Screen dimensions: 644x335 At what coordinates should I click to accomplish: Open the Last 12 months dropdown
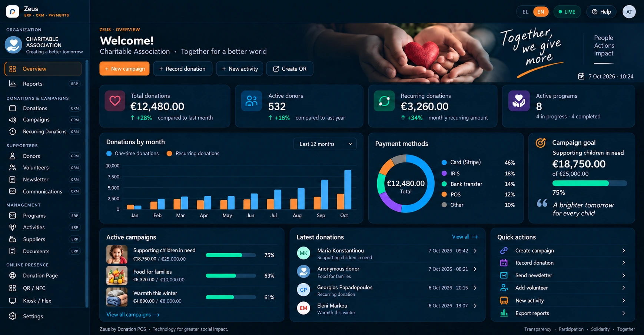point(325,144)
